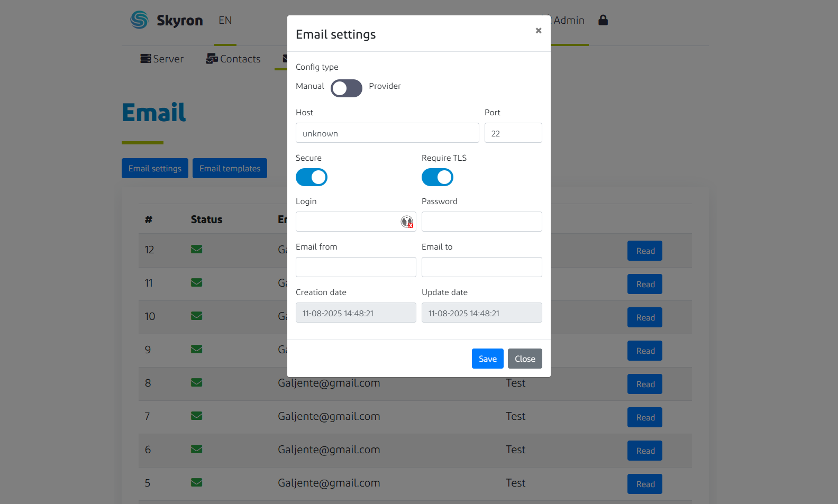Click the Test subject in row 6
The image size is (838, 504).
point(515,450)
